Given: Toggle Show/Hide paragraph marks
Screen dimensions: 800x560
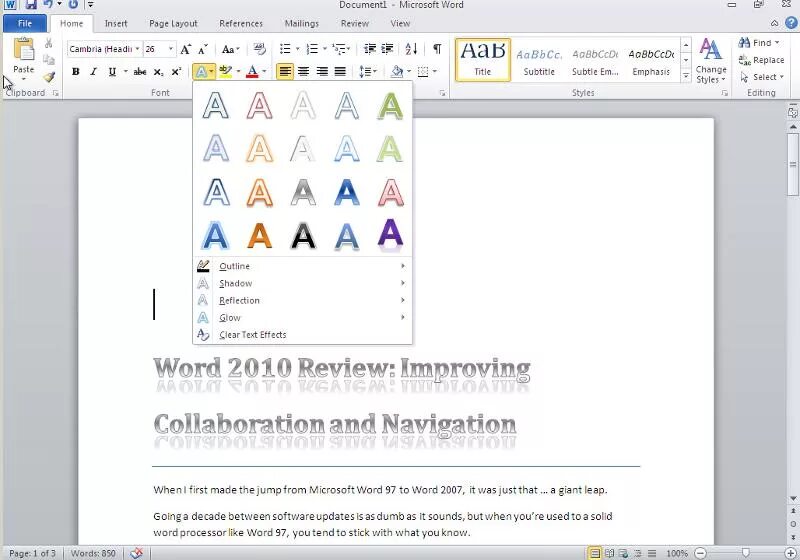Looking at the screenshot, I should [437, 49].
